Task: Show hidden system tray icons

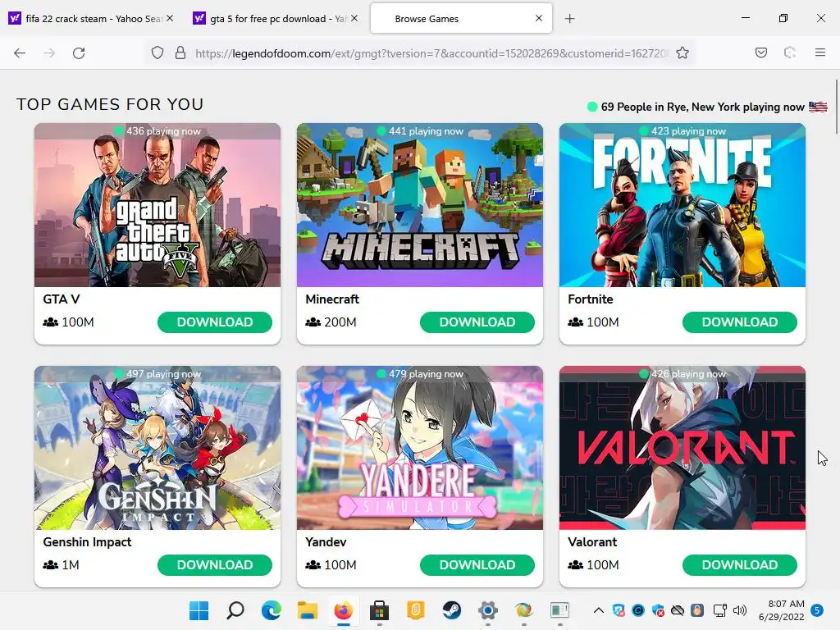Action: (599, 610)
